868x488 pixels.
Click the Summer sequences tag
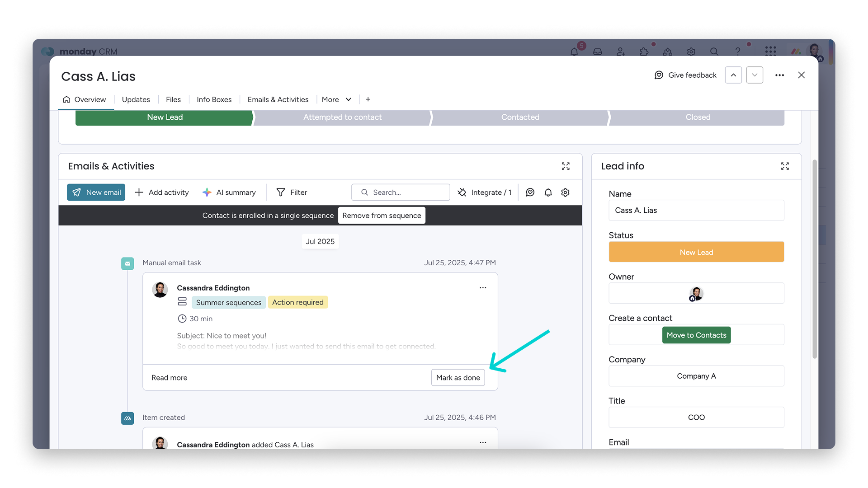click(228, 302)
